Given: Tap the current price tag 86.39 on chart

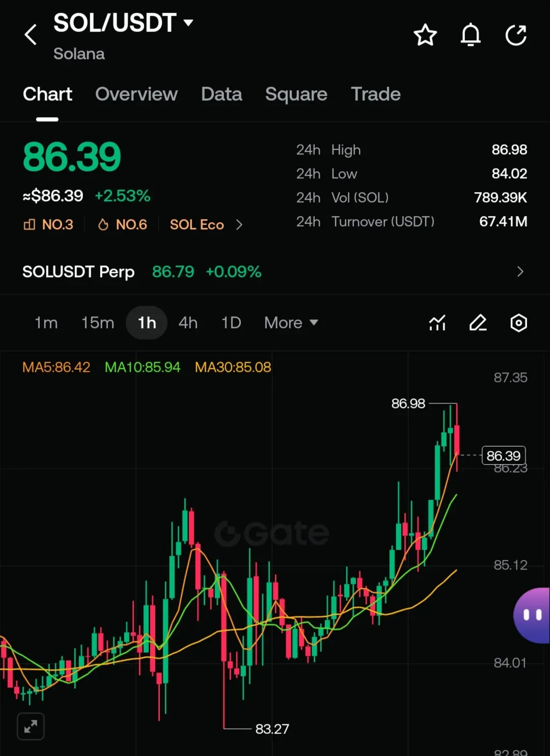Looking at the screenshot, I should tap(504, 455).
